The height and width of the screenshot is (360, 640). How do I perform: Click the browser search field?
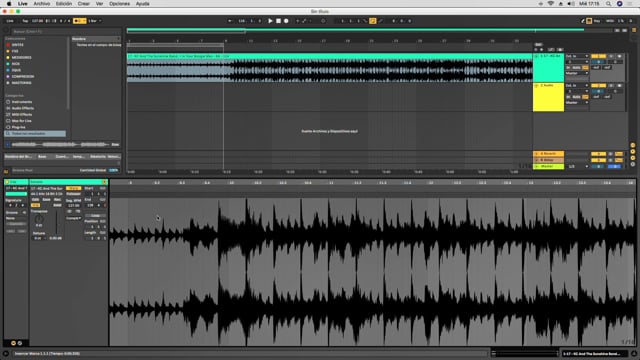65,31
